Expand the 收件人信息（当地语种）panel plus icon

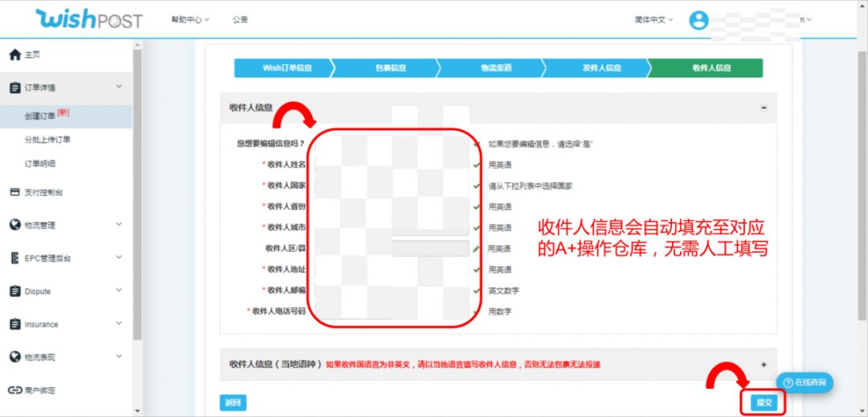[764, 365]
